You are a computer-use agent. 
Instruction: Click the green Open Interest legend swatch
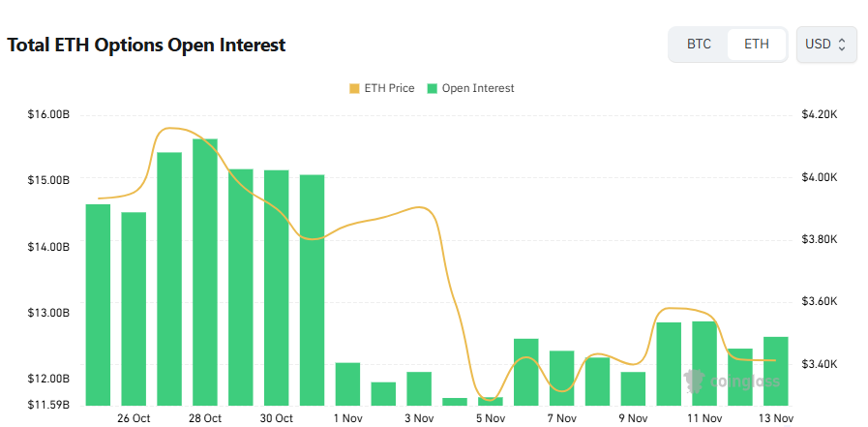(x=432, y=88)
